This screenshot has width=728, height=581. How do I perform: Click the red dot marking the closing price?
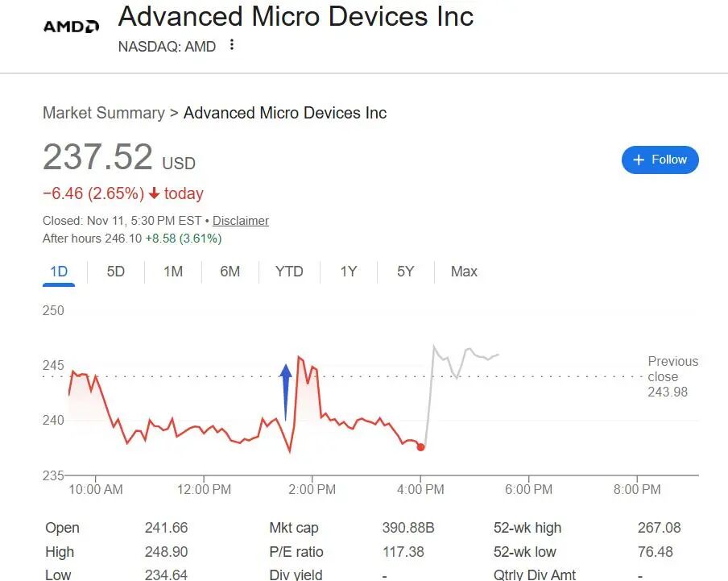coord(420,447)
